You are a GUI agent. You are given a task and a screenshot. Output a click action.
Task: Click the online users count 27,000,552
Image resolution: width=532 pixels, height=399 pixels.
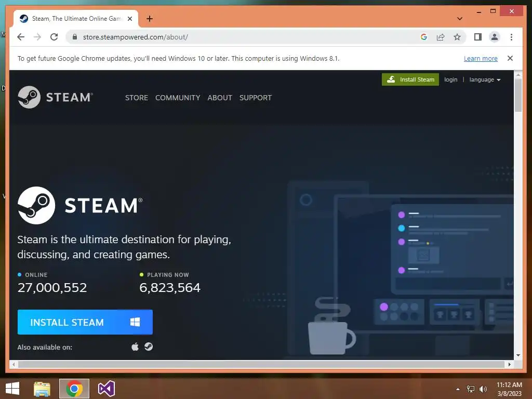pyautogui.click(x=52, y=288)
